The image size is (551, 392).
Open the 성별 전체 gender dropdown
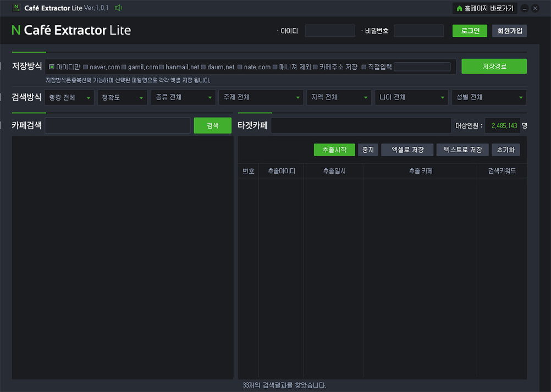[x=489, y=97]
